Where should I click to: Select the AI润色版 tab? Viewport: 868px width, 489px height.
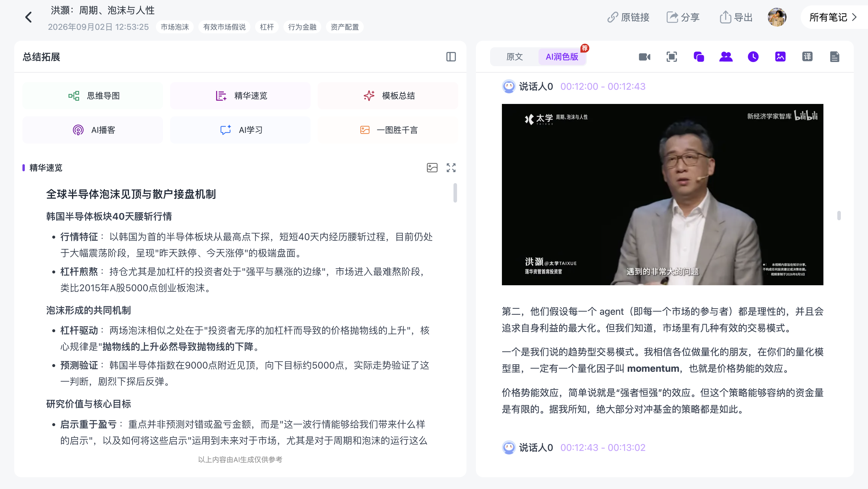click(x=562, y=57)
